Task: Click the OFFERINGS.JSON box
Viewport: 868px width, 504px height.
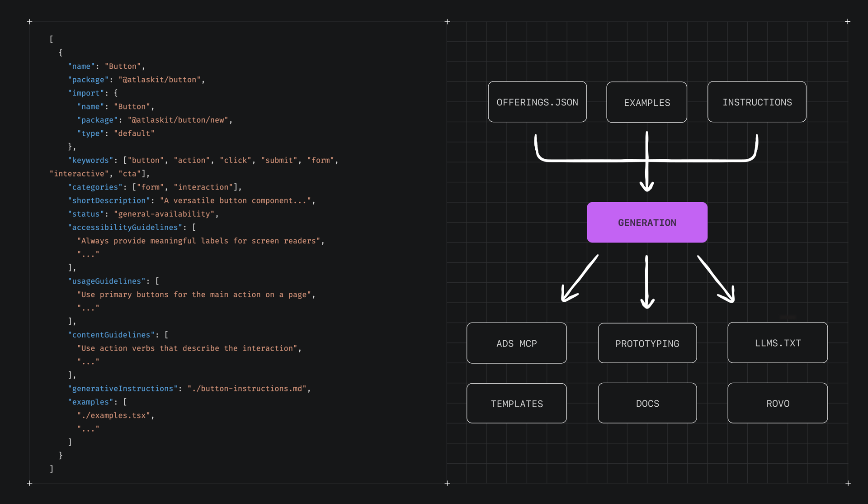Action: pos(537,102)
